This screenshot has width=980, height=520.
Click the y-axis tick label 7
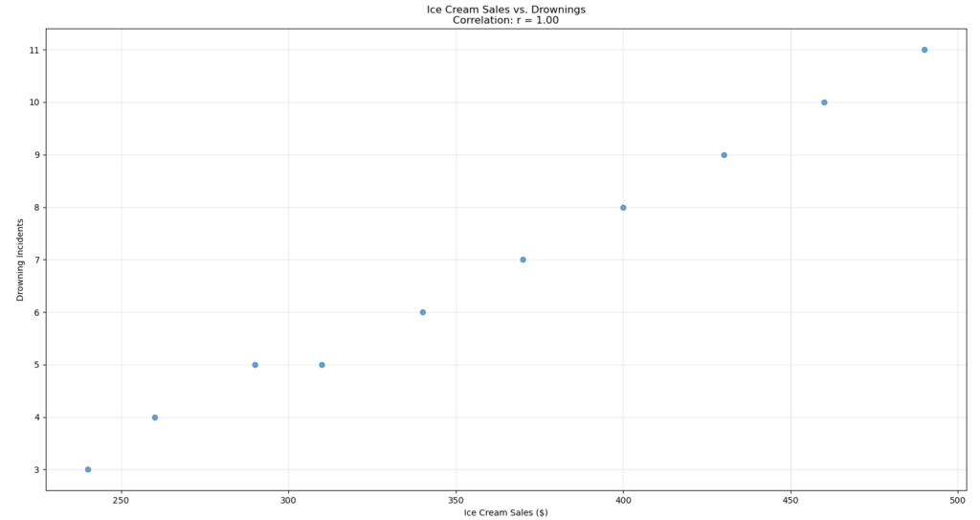[36, 260]
